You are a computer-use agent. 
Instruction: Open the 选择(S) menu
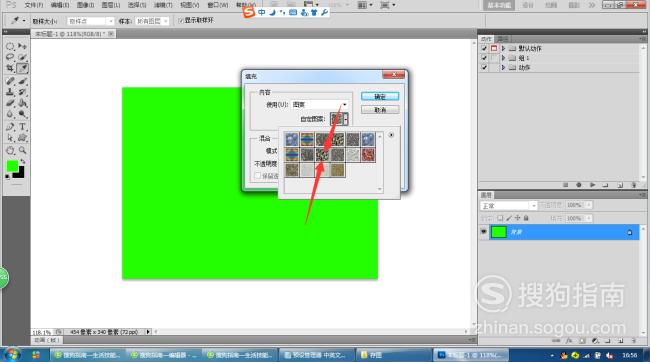[137, 5]
